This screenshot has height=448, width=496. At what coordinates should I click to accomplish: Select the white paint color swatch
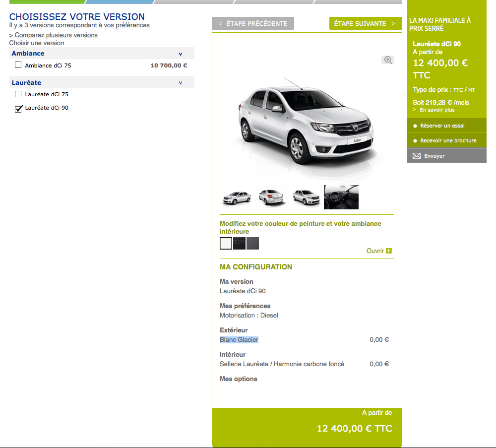(x=226, y=243)
